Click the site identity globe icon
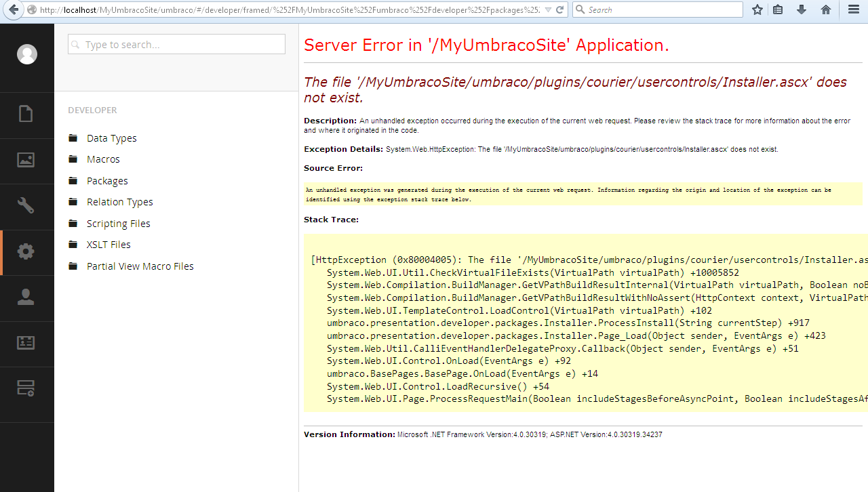 [x=32, y=10]
